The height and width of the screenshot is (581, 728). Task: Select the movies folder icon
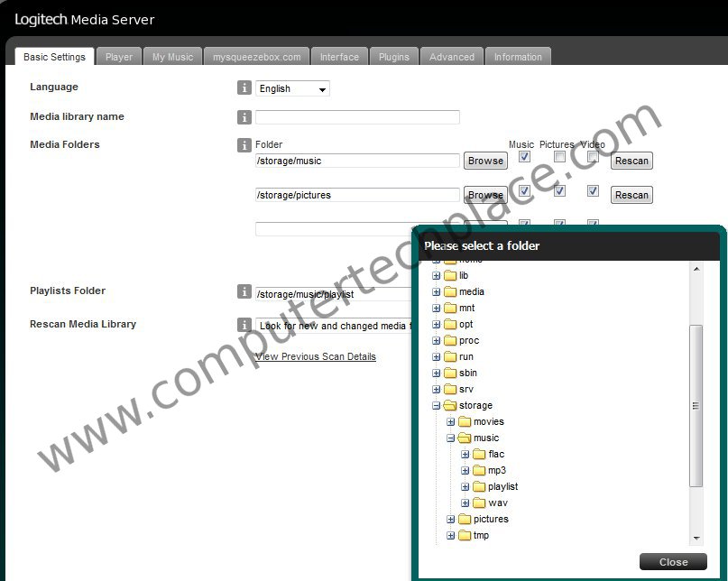[x=465, y=421]
